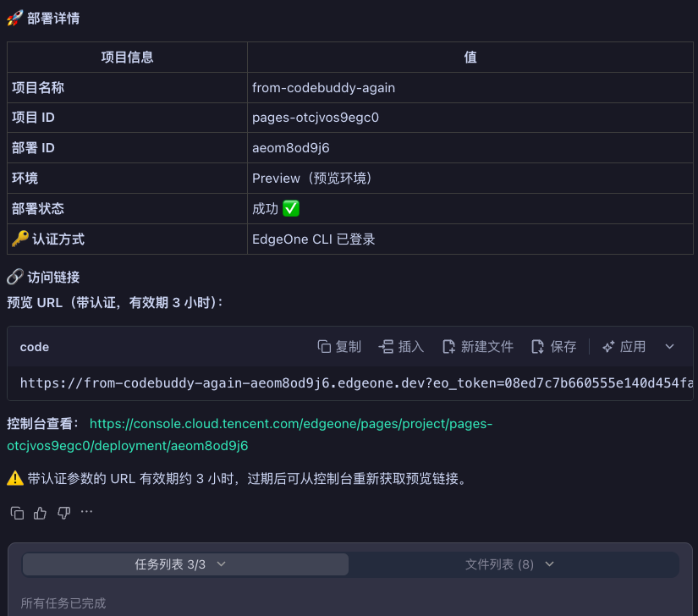The width and height of the screenshot is (698, 616).
Task: Save the code block
Action: pyautogui.click(x=554, y=347)
